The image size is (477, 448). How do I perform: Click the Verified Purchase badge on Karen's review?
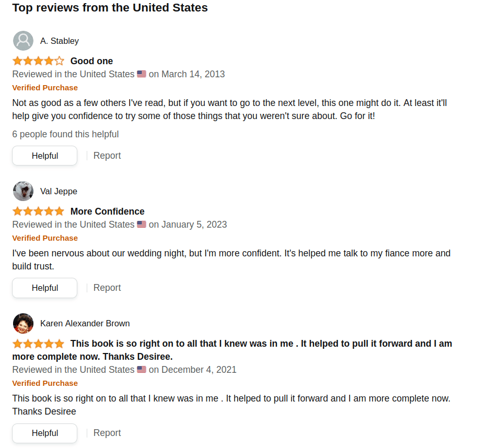coord(44,383)
